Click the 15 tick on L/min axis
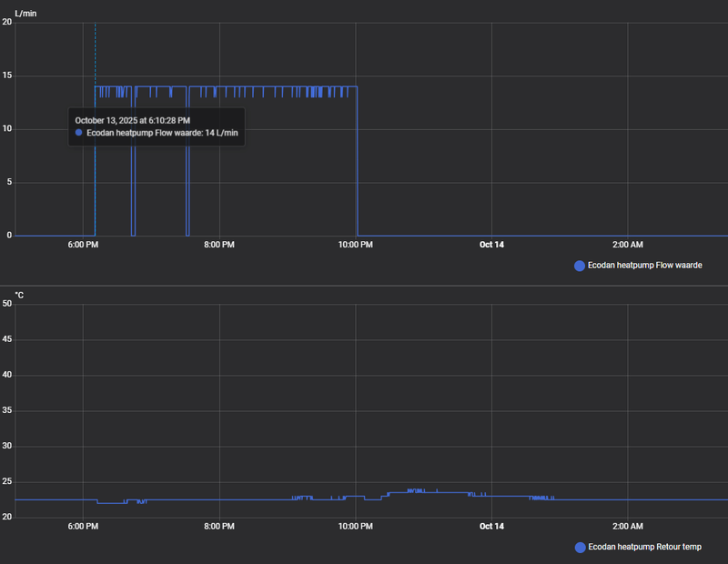Image resolution: width=728 pixels, height=564 pixels. tap(6, 76)
